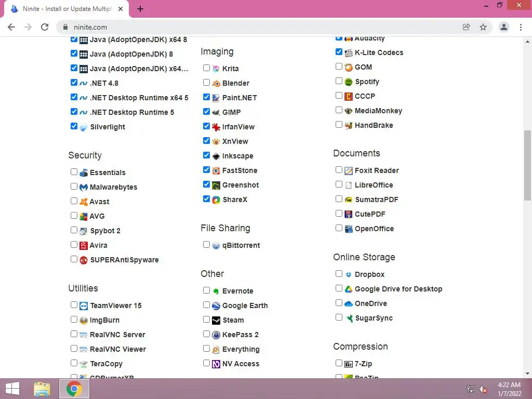Uncheck the FastStone checkbox

click(206, 170)
